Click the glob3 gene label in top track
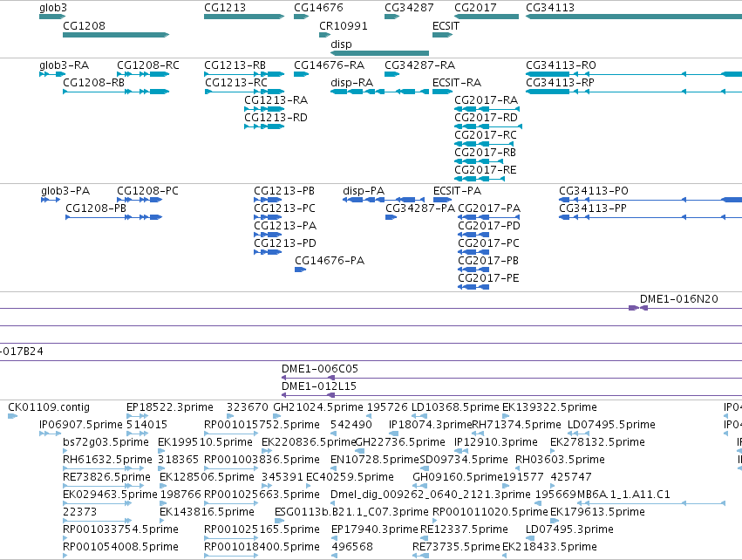Image resolution: width=742 pixels, height=560 pixels. tap(53, 8)
